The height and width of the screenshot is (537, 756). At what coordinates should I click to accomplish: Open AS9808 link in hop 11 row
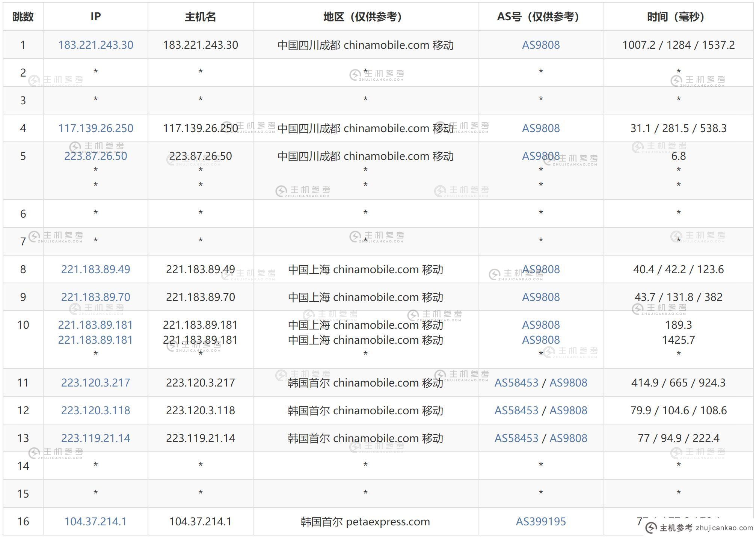click(568, 383)
